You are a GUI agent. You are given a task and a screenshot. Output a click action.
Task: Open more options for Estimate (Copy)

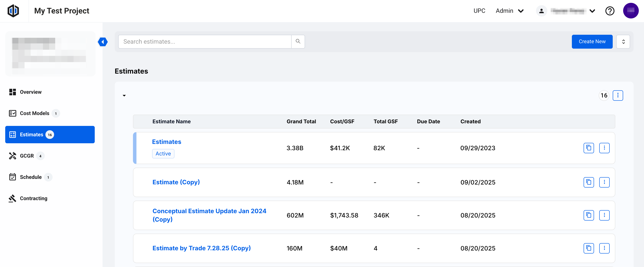click(604, 182)
